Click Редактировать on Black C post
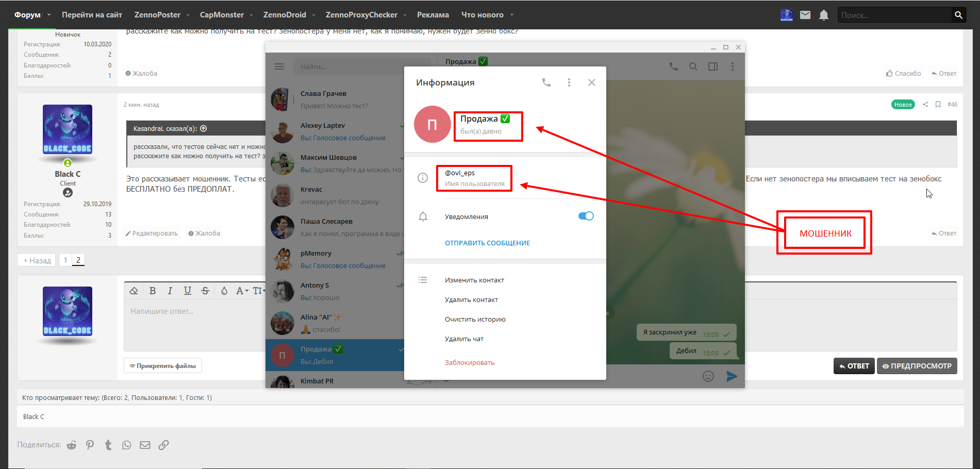This screenshot has width=980, height=469. click(x=152, y=233)
